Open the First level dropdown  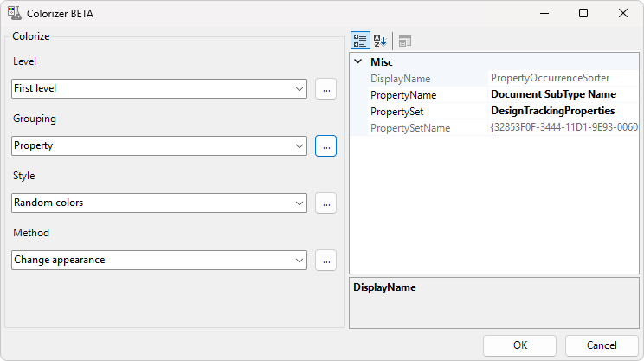(x=159, y=88)
